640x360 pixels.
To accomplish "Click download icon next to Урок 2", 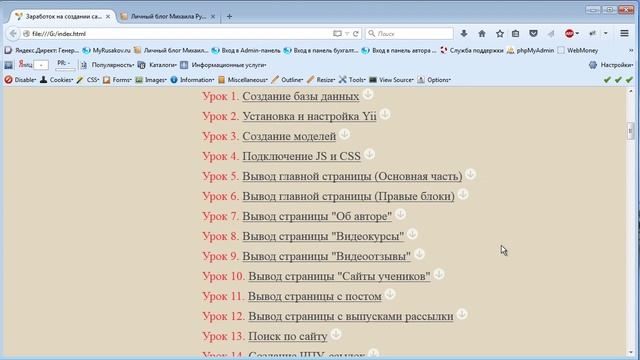I will pos(384,114).
